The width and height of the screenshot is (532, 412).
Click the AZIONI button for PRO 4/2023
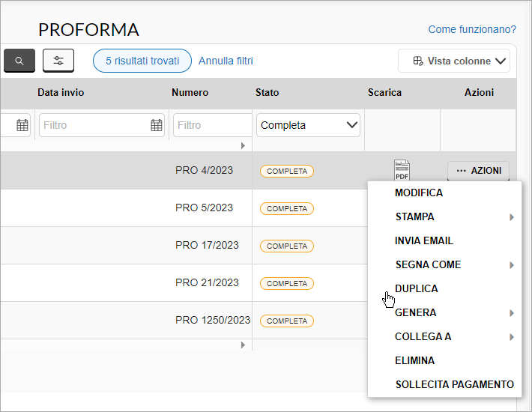pyautogui.click(x=478, y=171)
